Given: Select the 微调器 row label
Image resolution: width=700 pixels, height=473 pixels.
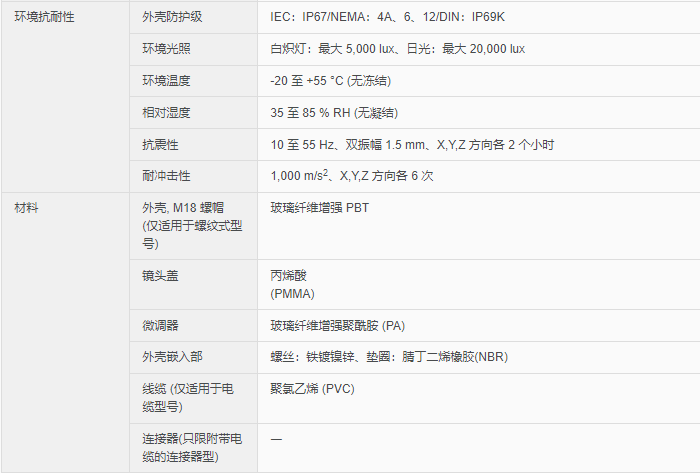Looking at the screenshot, I should coord(160,326).
